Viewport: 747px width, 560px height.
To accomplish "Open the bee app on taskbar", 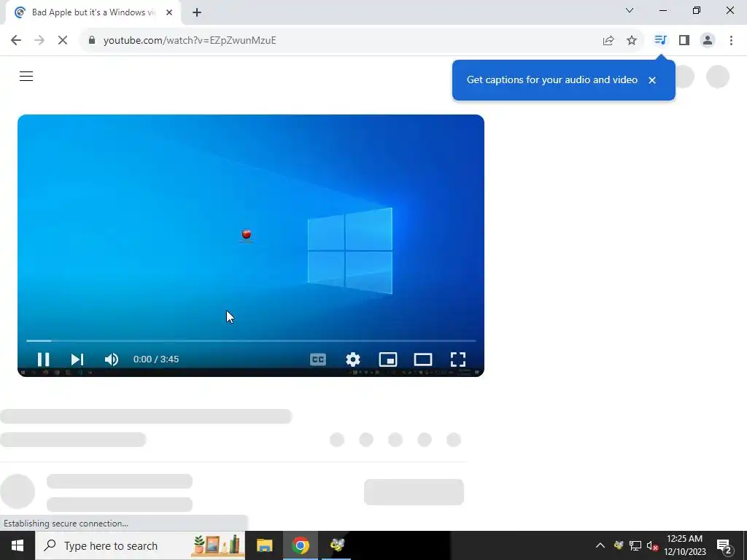I will (x=337, y=545).
